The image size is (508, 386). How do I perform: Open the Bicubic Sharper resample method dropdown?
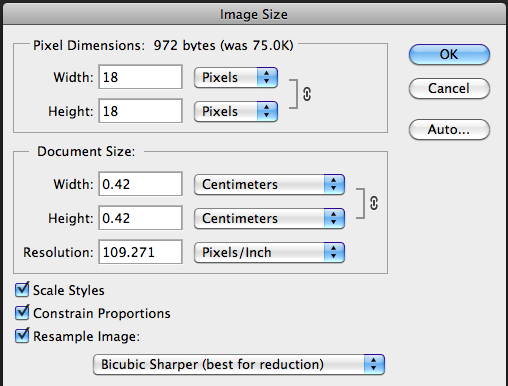[x=239, y=364]
